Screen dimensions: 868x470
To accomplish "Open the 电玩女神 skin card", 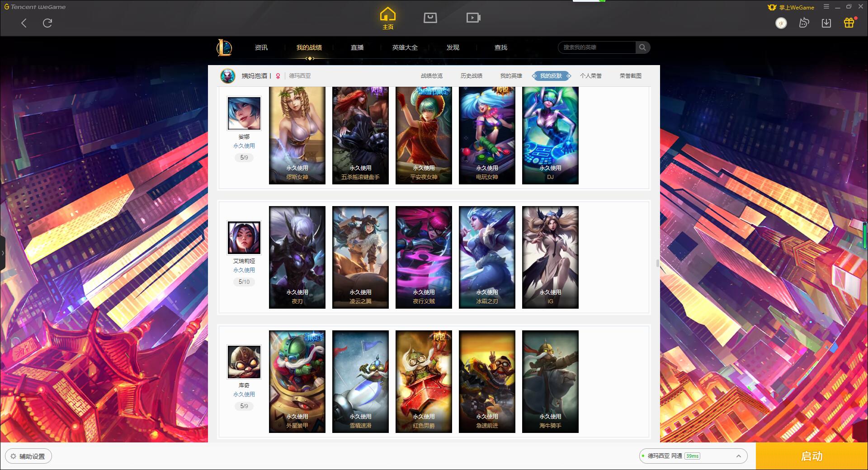I will tap(487, 135).
